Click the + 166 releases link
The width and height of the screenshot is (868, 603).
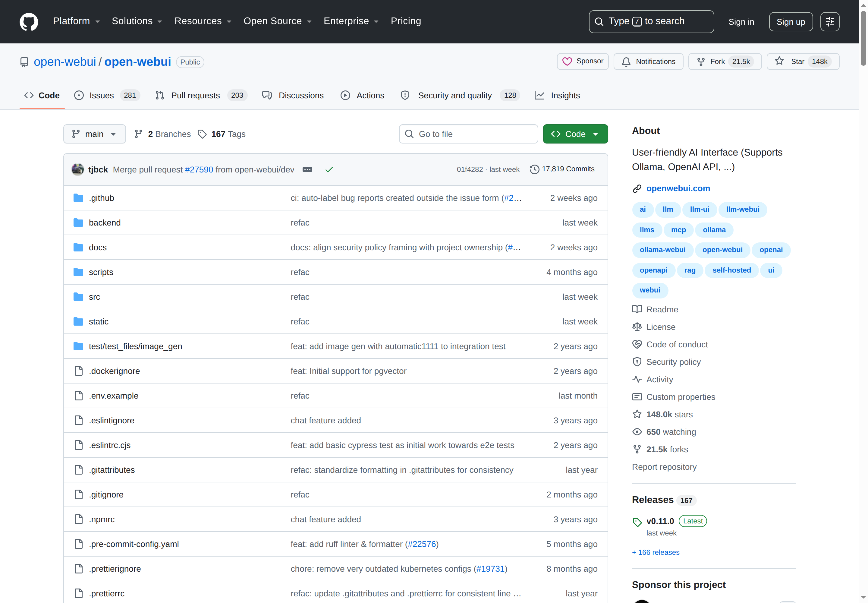pyautogui.click(x=656, y=552)
